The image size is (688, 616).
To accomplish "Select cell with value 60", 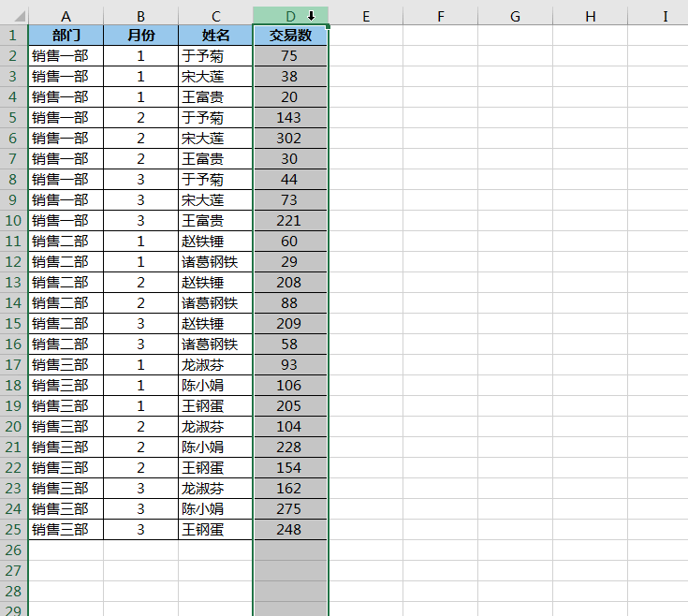I will pyautogui.click(x=290, y=241).
